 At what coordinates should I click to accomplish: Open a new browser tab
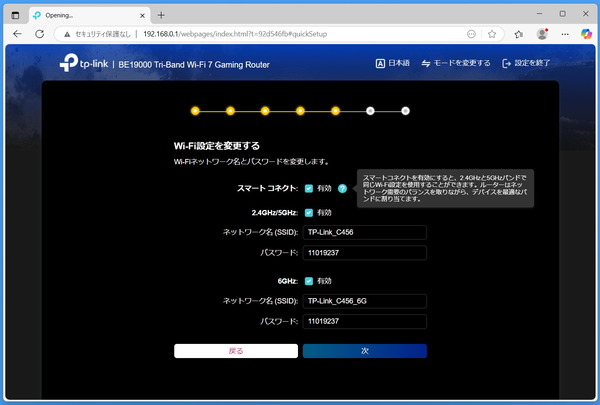click(161, 15)
